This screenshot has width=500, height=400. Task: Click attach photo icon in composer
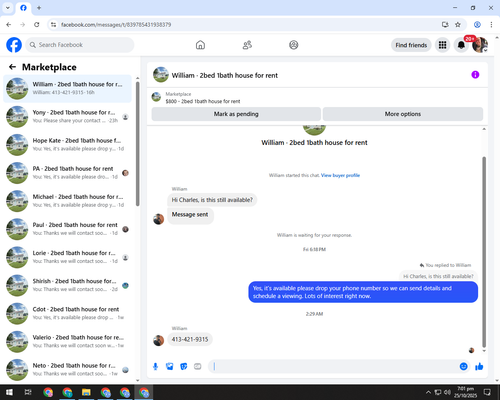(x=170, y=367)
